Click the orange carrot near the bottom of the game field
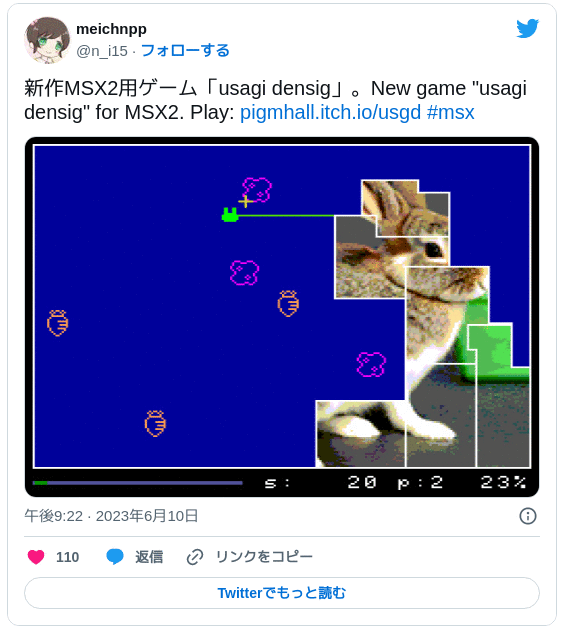The image size is (564, 630). [155, 423]
